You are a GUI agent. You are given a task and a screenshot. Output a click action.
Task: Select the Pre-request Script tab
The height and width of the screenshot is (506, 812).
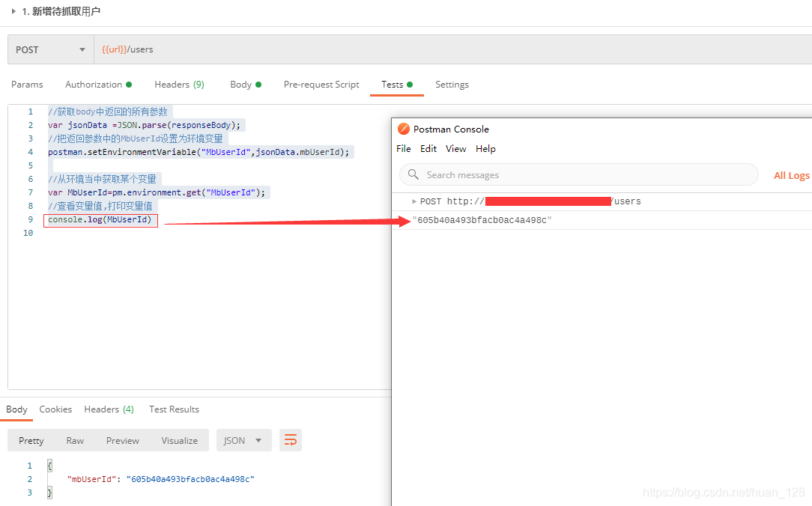321,85
